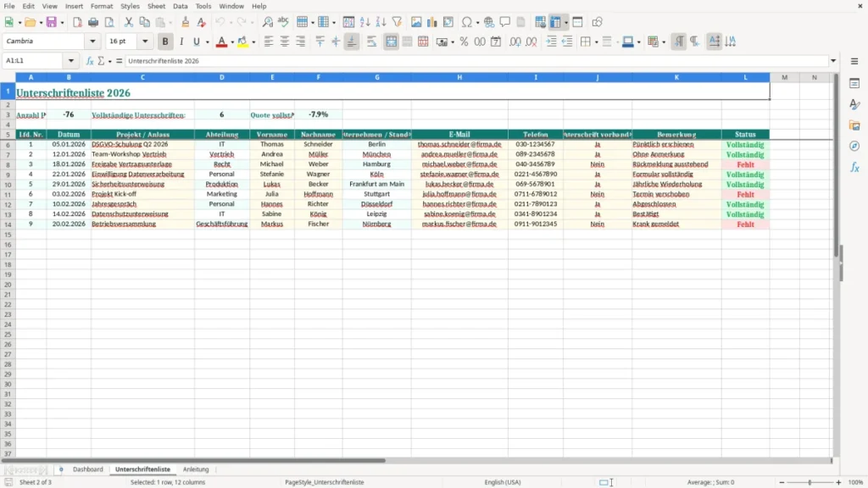868x488 pixels.
Task: Switch to the Anleitung sheet tab
Action: (x=196, y=469)
